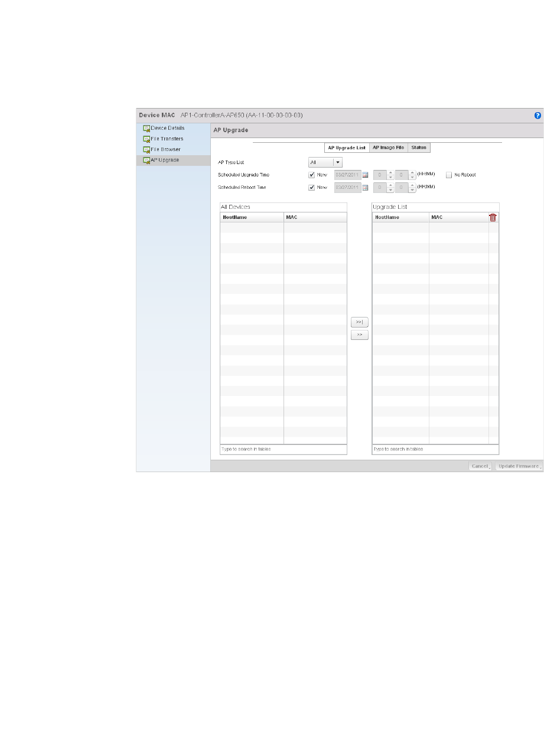Click the move selected (>>) button
Image resolution: width=544 pixels, height=756 pixels.
pos(360,335)
